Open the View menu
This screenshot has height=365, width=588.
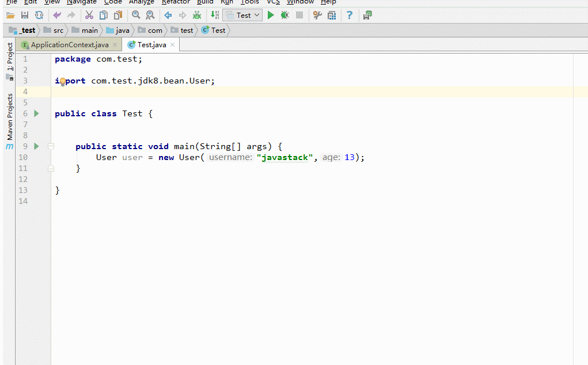(52, 2)
